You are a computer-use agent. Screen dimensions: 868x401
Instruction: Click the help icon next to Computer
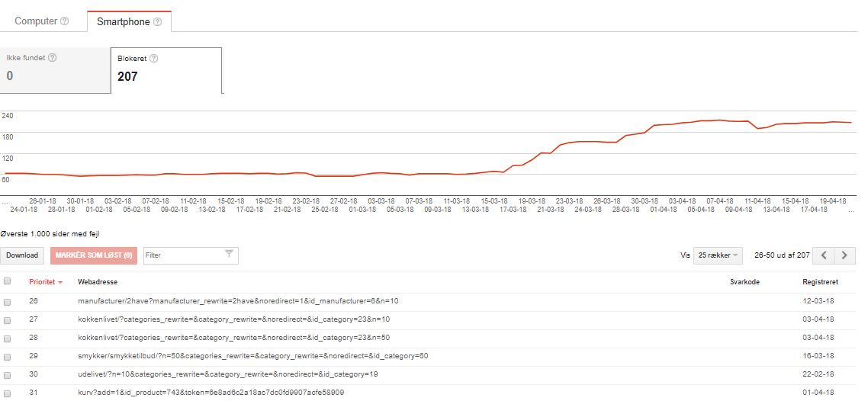(65, 21)
